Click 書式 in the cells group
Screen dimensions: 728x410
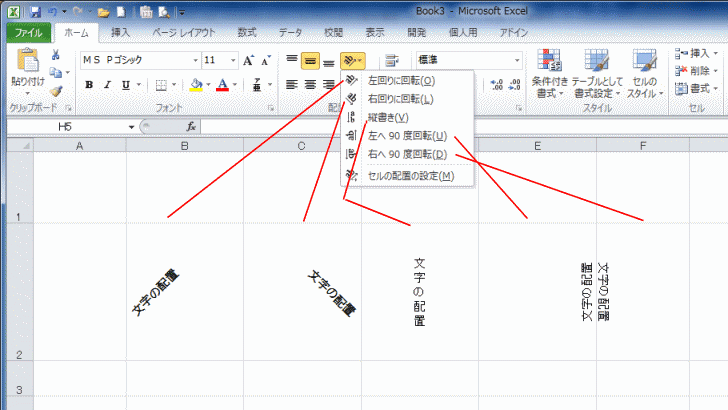point(696,88)
